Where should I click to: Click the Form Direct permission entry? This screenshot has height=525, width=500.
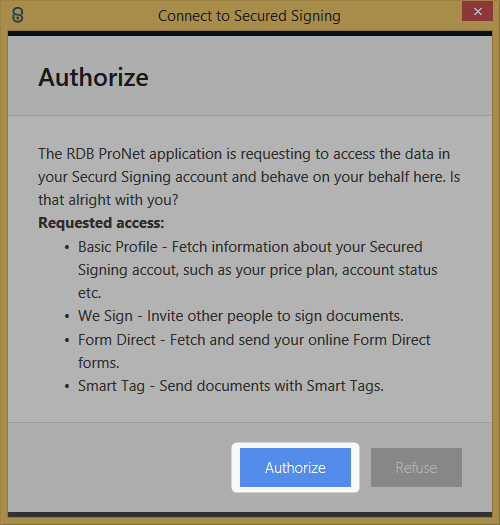pos(254,351)
